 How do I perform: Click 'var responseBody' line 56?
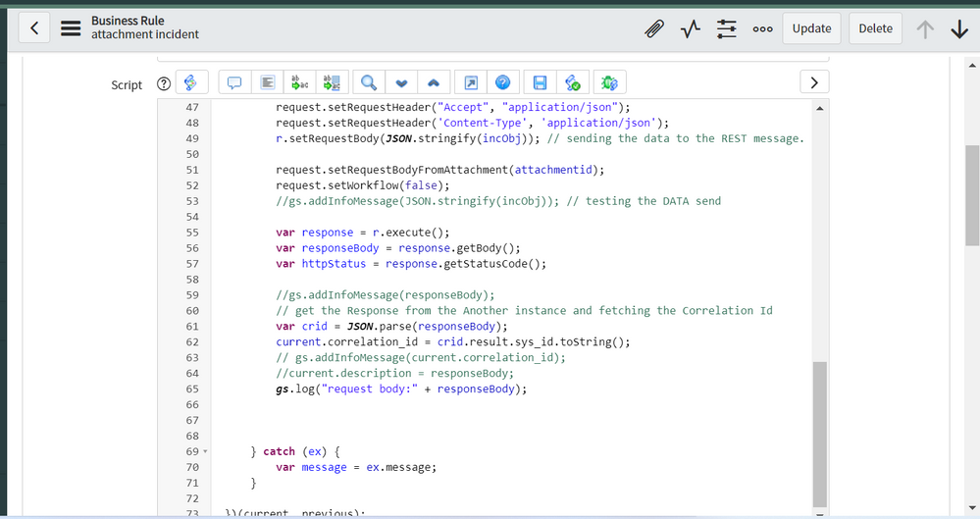[x=398, y=247]
